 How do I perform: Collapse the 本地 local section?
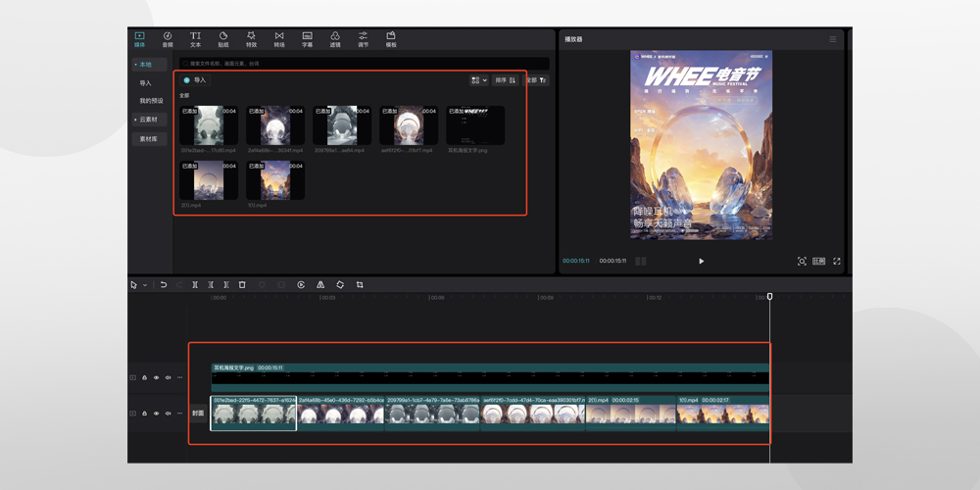[149, 65]
